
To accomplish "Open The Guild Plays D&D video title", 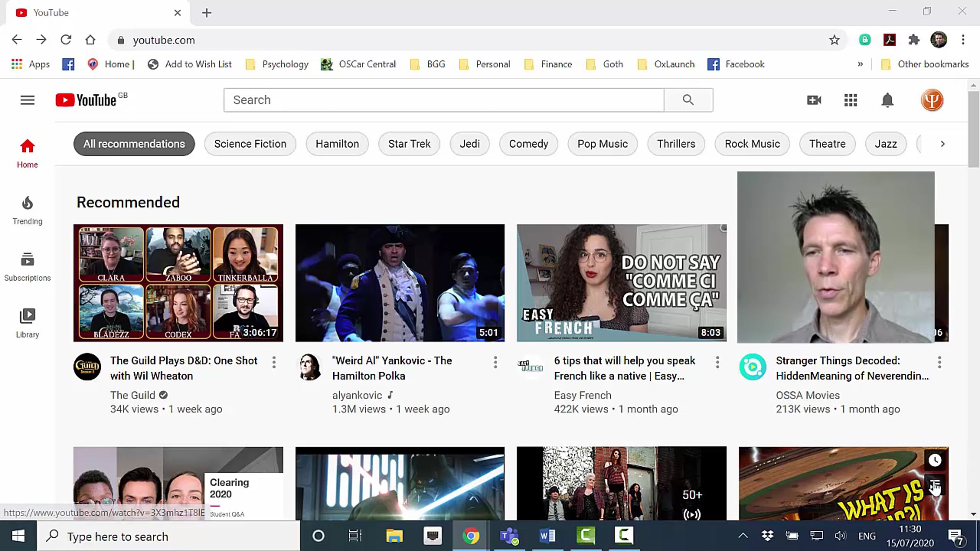I will pyautogui.click(x=184, y=368).
